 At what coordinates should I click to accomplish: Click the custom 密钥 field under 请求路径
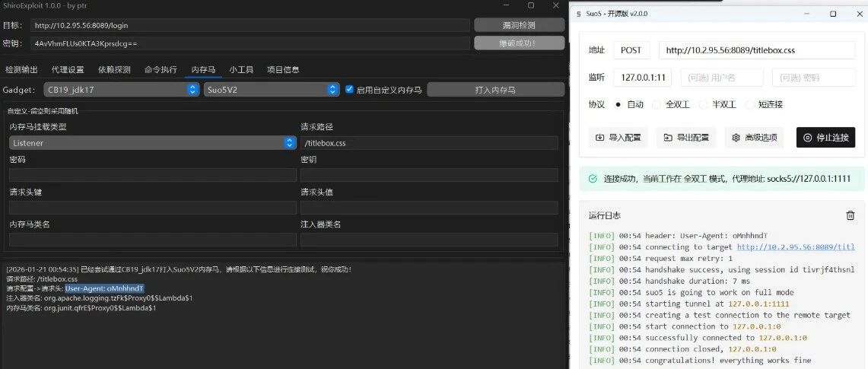[x=429, y=176]
